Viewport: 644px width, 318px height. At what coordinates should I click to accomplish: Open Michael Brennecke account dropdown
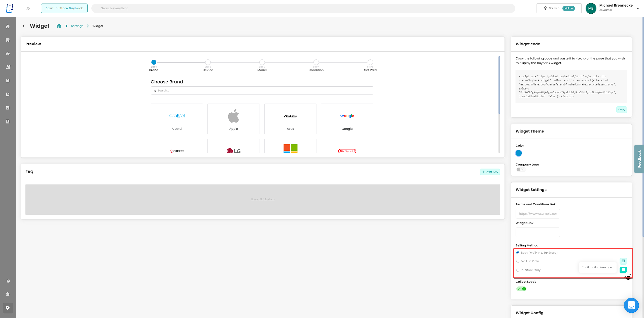(638, 8)
